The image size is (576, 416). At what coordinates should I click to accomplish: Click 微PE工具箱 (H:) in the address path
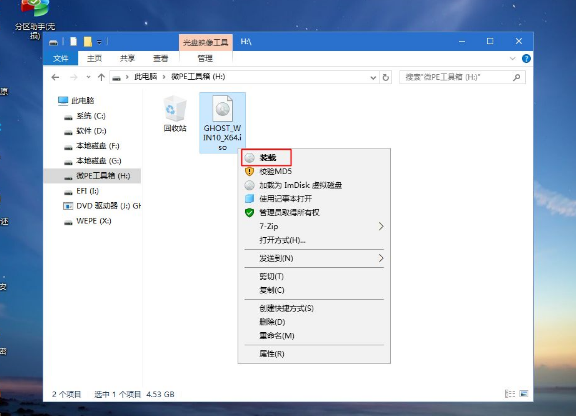click(198, 77)
